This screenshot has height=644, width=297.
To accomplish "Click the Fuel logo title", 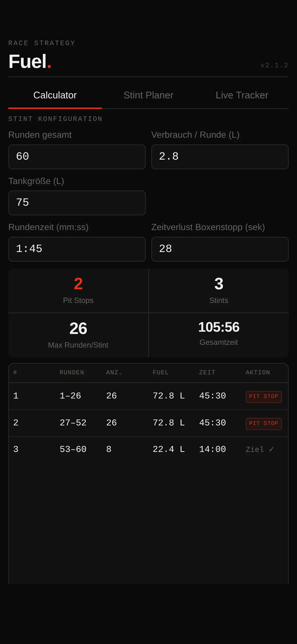I will pyautogui.click(x=30, y=61).
